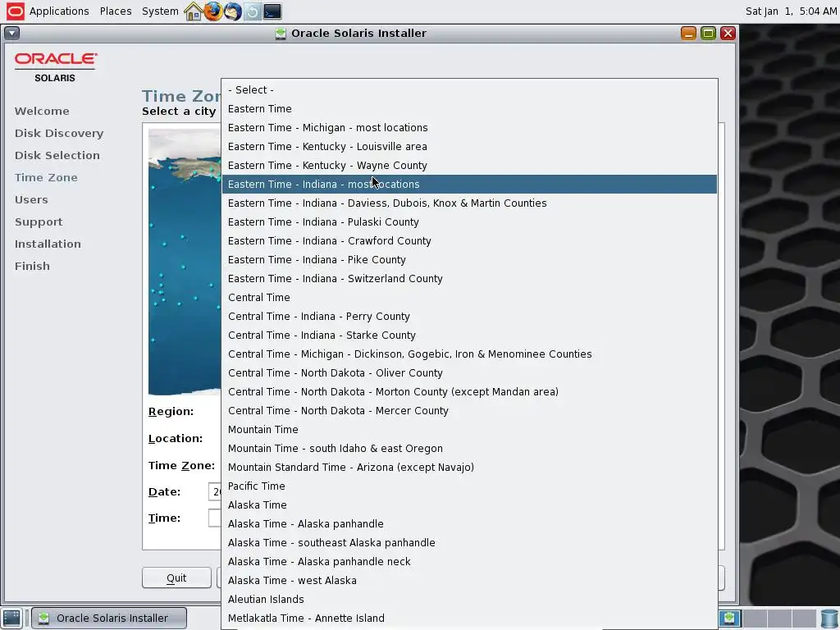The height and width of the screenshot is (630, 840).
Task: Select Central Time - Indiana - Starke County
Action: pos(469,335)
